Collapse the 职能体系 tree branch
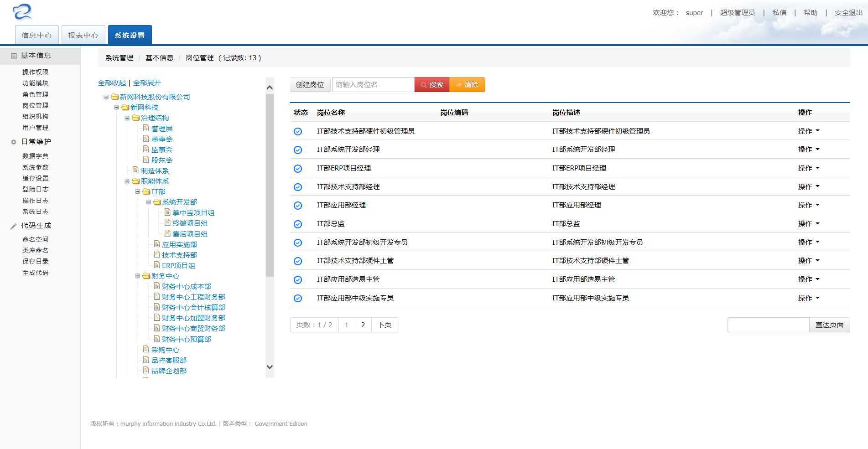The height and width of the screenshot is (449, 868). (x=127, y=181)
